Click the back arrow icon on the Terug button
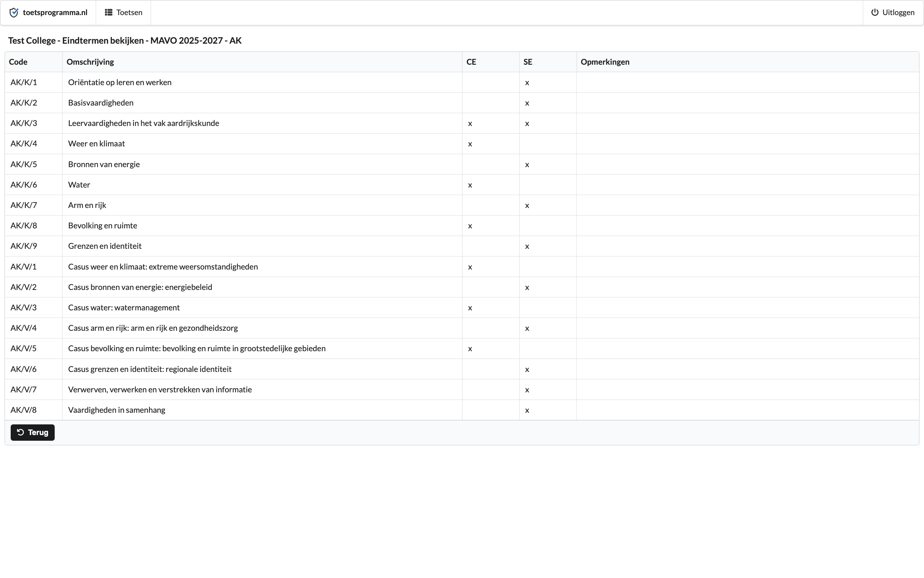This screenshot has height=578, width=924. [x=21, y=432]
